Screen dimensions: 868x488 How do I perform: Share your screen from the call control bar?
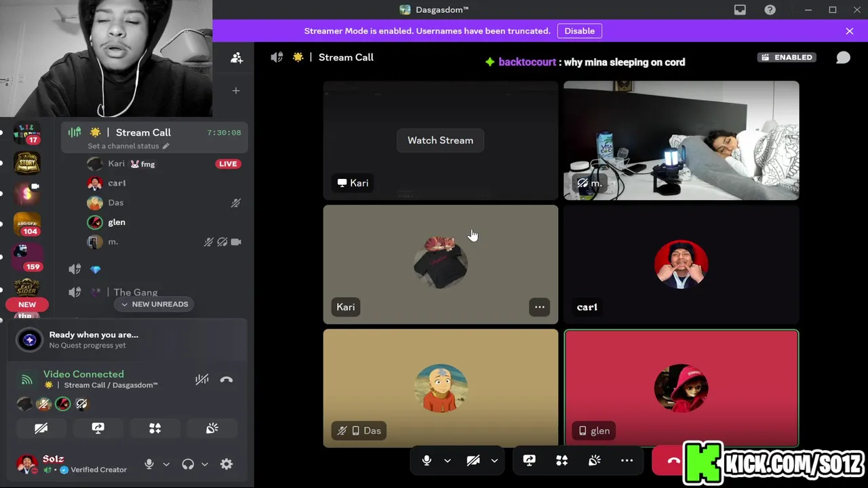click(529, 461)
